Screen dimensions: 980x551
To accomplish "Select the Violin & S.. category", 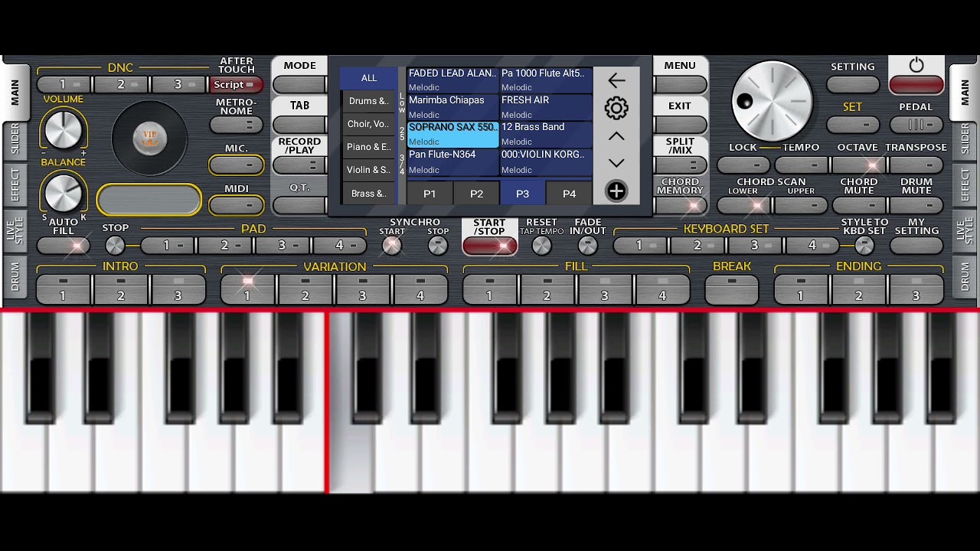I will point(369,170).
